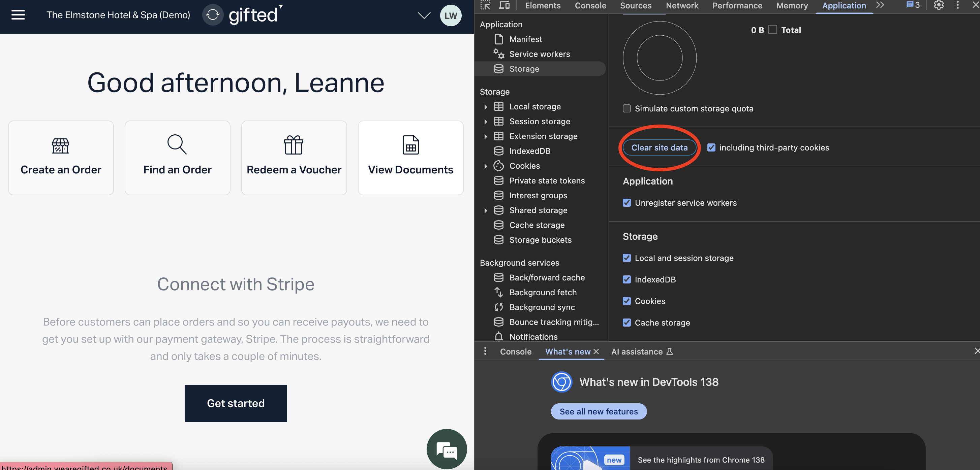Image resolution: width=980 pixels, height=470 pixels.
Task: Switch to the Console tab in DevTools
Action: [590, 5]
